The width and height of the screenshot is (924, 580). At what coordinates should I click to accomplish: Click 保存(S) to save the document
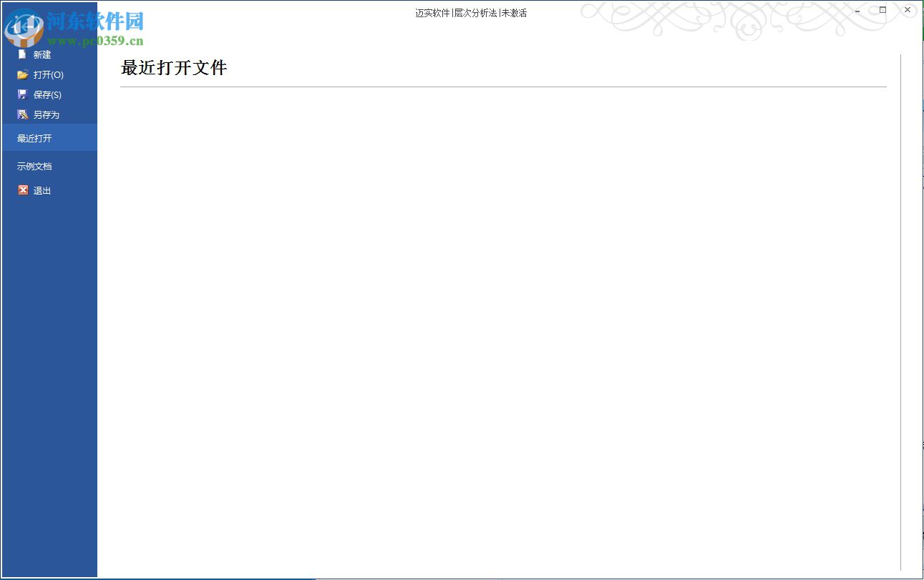click(46, 94)
